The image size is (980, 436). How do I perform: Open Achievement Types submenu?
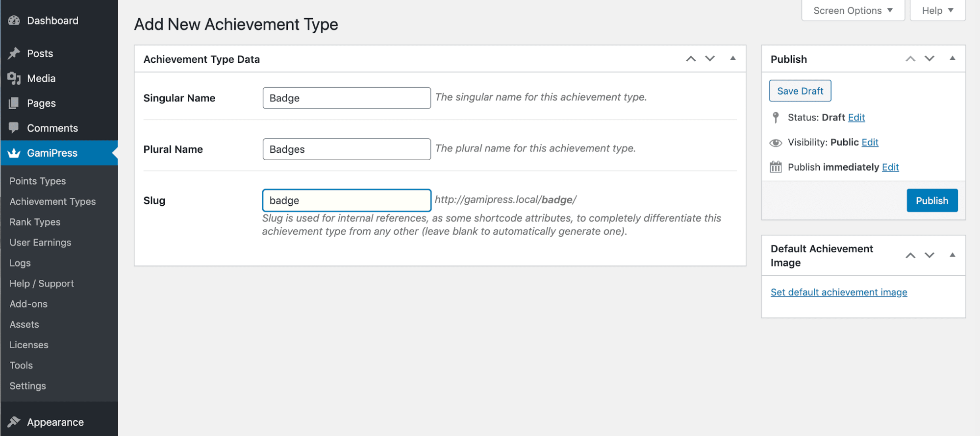pos(52,201)
